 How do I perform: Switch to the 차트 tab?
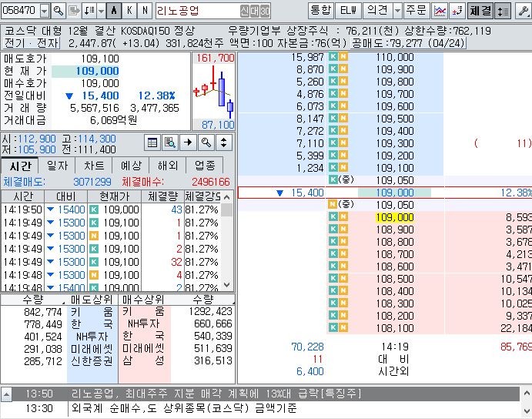tap(94, 166)
